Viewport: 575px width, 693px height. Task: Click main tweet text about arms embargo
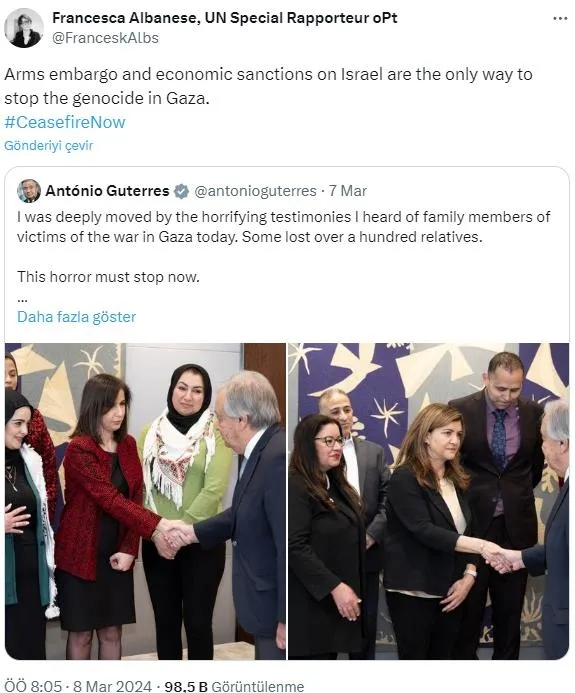click(x=268, y=86)
